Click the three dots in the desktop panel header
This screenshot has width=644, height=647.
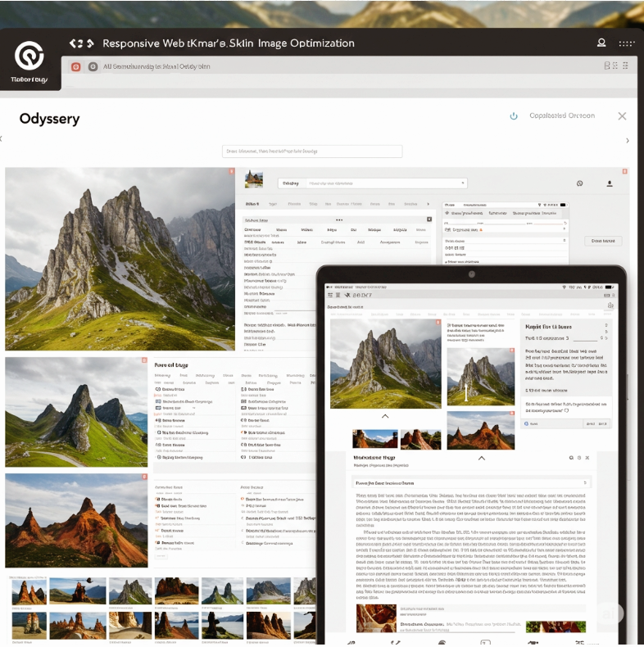coord(339,220)
